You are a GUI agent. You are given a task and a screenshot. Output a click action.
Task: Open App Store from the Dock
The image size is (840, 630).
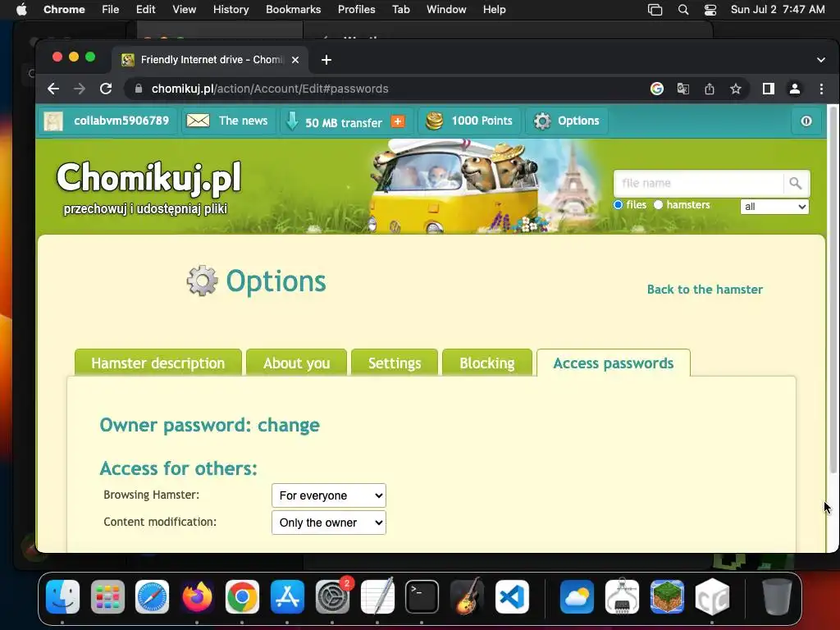coord(288,597)
